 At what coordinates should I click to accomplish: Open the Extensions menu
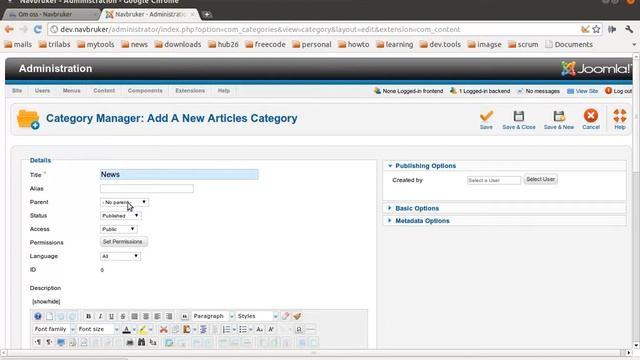190,91
